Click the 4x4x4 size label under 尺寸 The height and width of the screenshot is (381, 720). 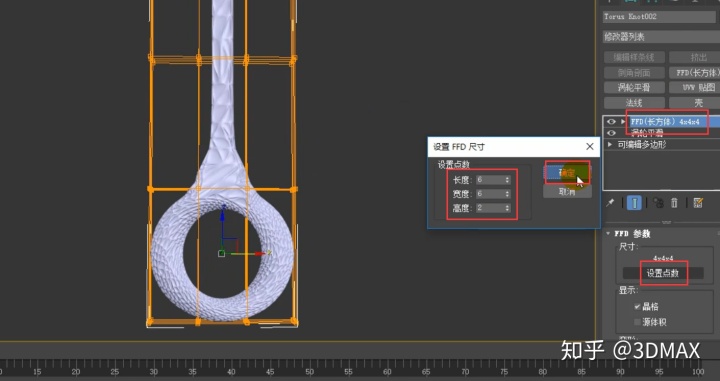point(663,259)
